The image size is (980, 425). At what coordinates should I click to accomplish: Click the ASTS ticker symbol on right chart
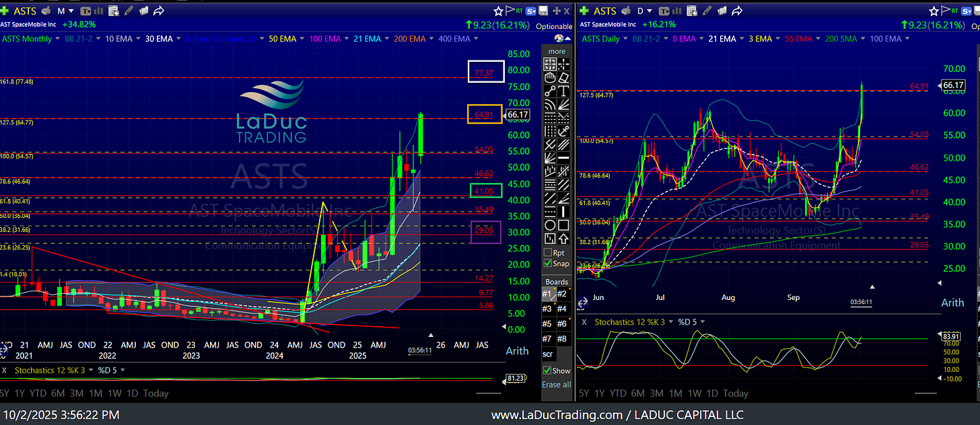point(604,11)
